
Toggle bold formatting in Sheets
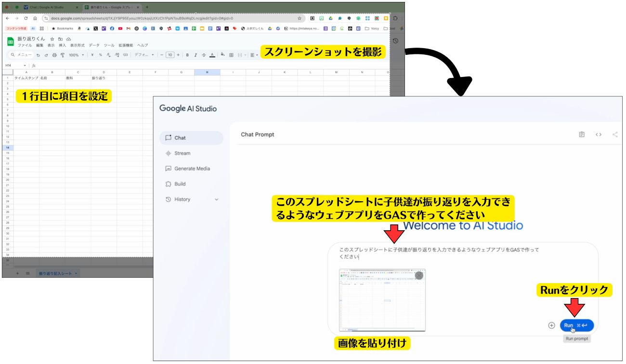coord(187,55)
